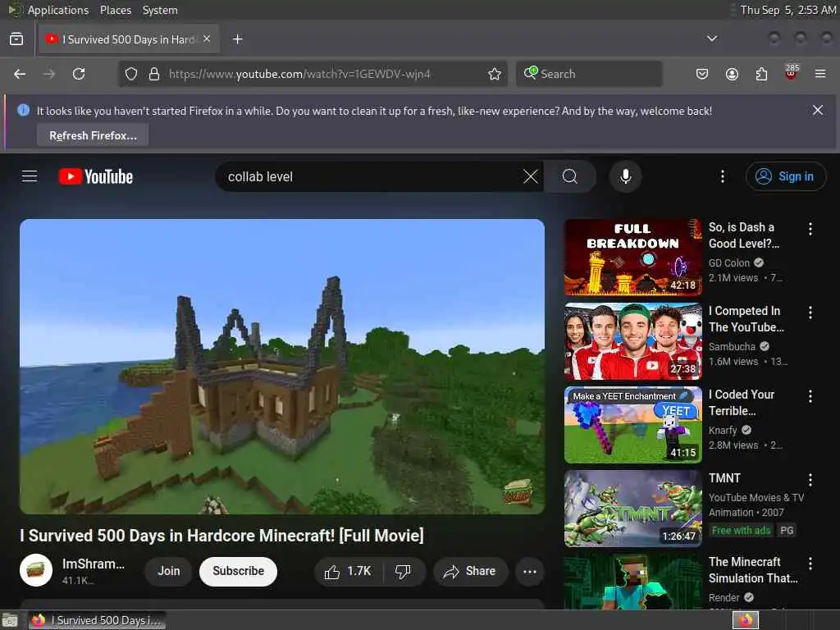
Task: Open Knarfy channel name
Action: [x=723, y=430]
